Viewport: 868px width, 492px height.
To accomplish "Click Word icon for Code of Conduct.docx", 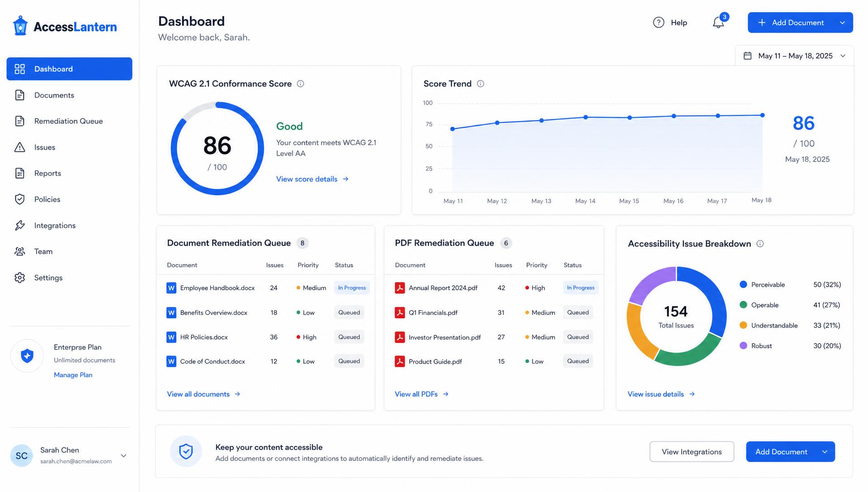I will click(171, 361).
